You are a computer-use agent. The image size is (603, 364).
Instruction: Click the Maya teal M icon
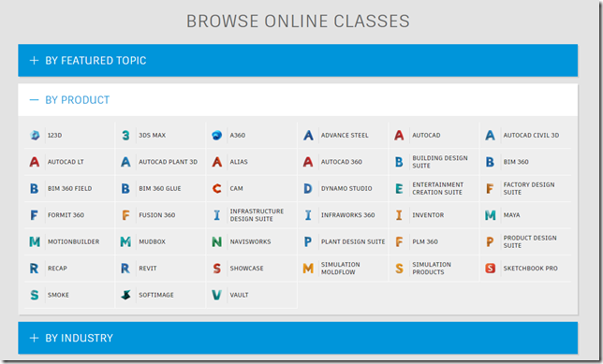(x=490, y=215)
